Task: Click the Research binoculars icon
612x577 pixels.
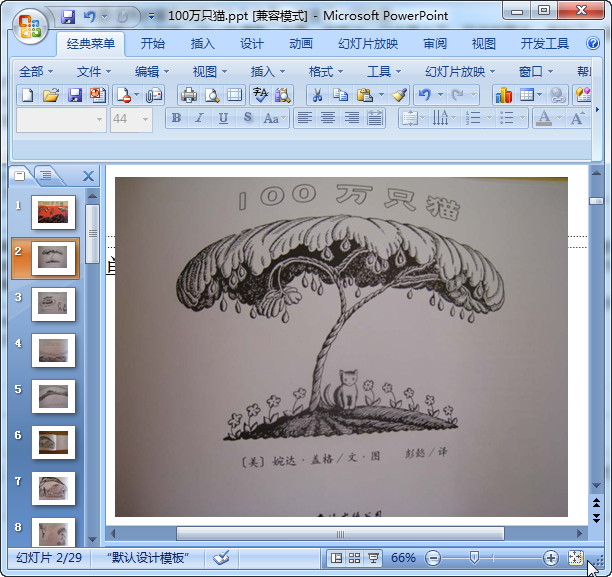Action: [283, 95]
